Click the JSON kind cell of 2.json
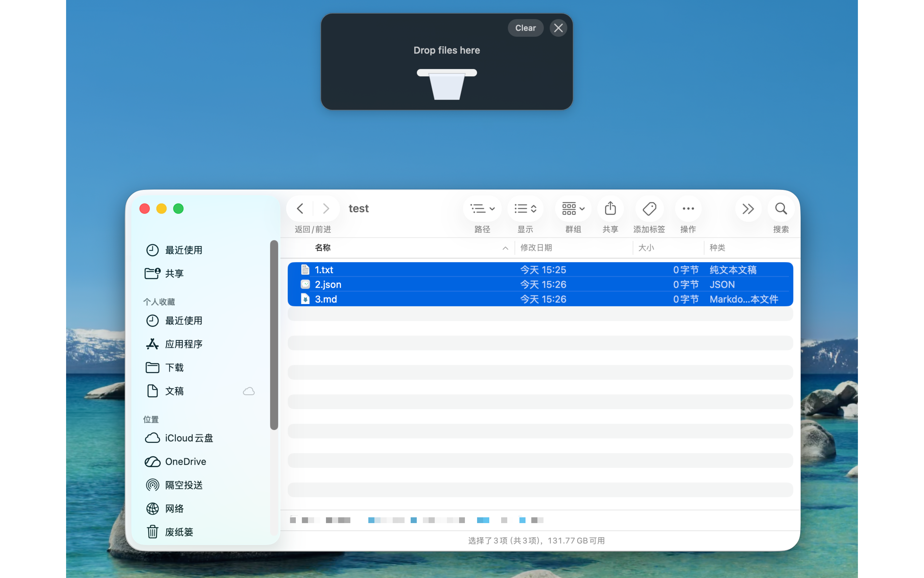 point(722,285)
